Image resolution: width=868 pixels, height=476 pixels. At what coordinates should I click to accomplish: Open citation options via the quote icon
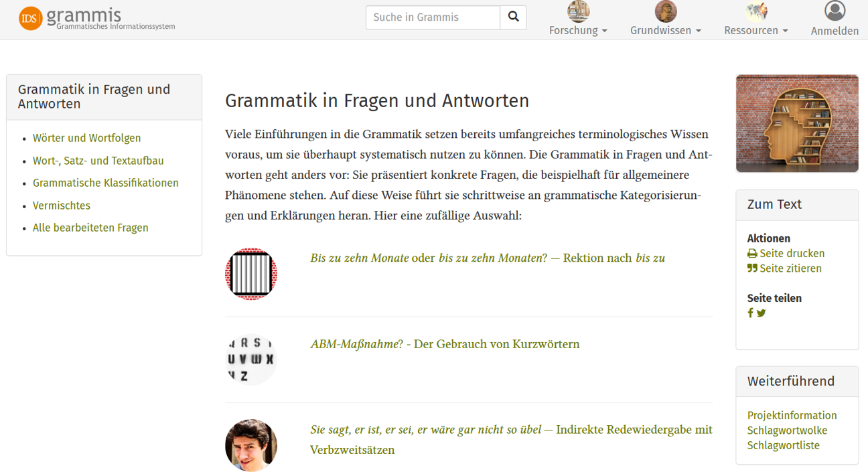click(751, 268)
